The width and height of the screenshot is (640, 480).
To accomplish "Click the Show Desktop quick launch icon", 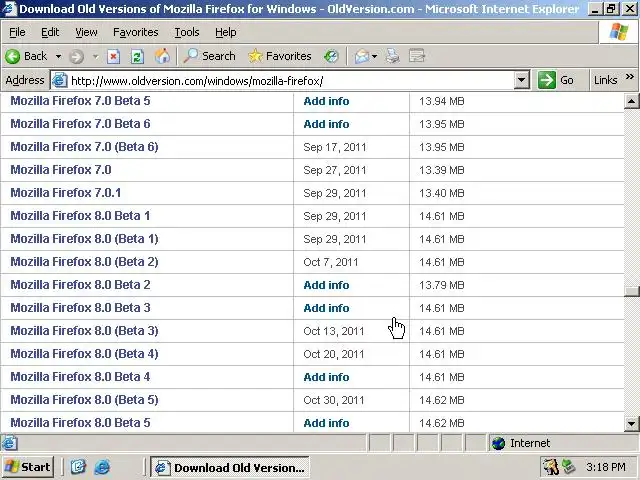I will point(78,467).
